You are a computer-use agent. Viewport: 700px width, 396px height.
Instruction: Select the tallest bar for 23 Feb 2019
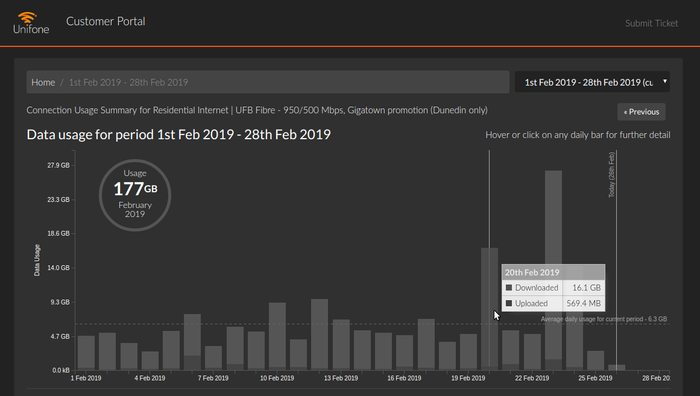(553, 270)
